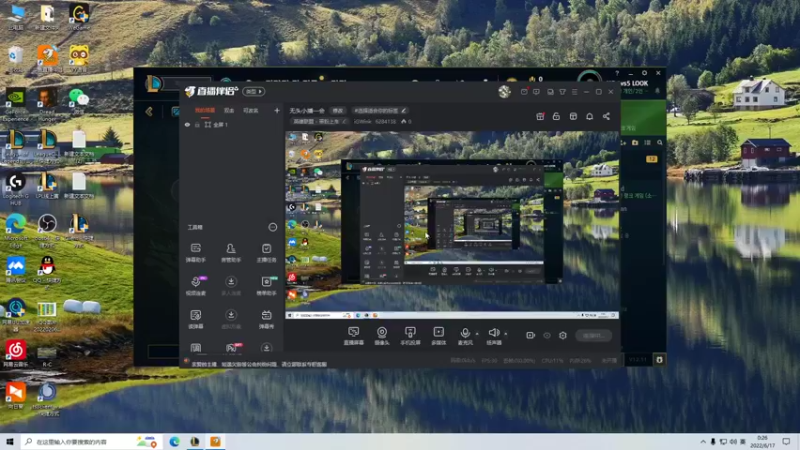Click the taskbar search box
Viewport: 800px width, 450px height.
(x=91, y=441)
